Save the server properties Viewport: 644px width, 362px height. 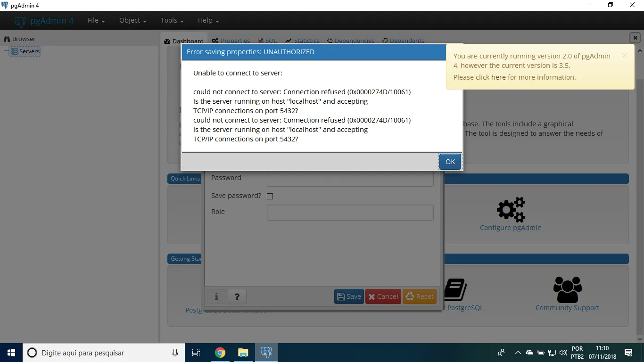coord(349,296)
